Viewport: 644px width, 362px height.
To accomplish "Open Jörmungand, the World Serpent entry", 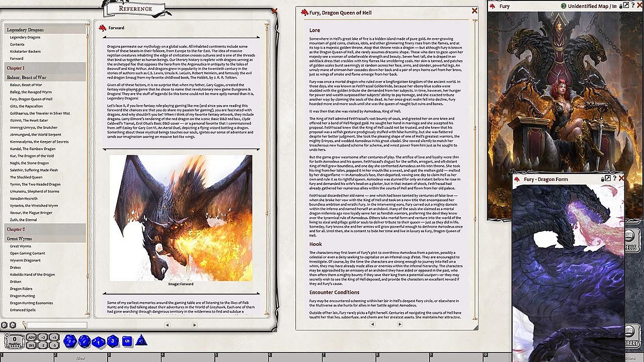I will (35, 135).
